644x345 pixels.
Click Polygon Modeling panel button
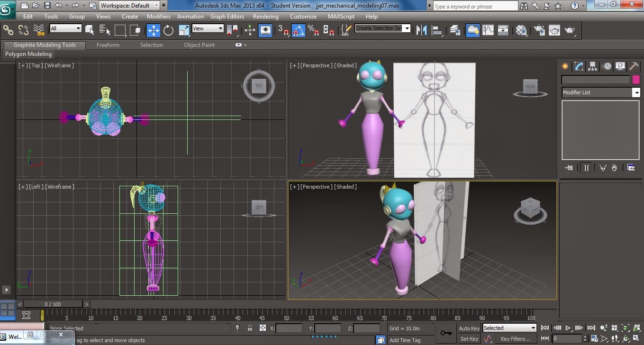point(28,54)
